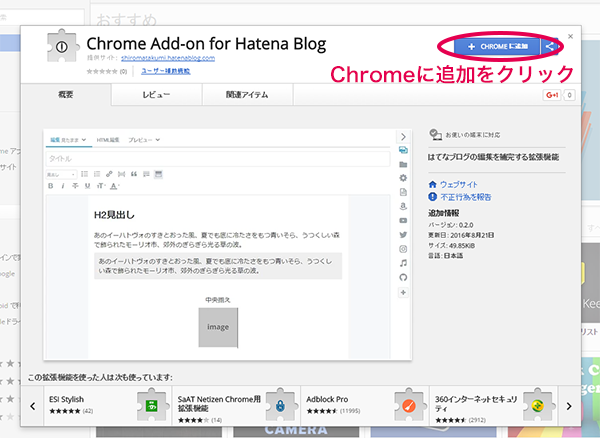Toggle strikethrough formatting in the editor toolbar
Image resolution: width=600 pixels, height=438 pixels.
coord(75,186)
